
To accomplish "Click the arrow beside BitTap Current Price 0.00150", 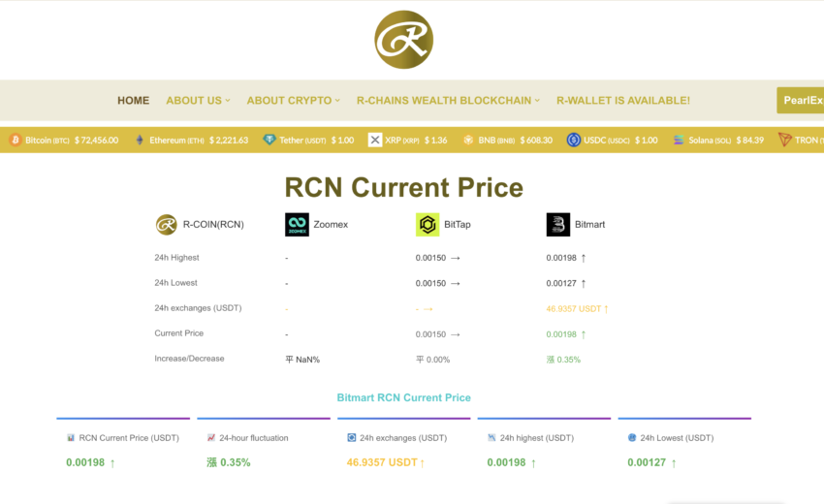I will (x=455, y=334).
